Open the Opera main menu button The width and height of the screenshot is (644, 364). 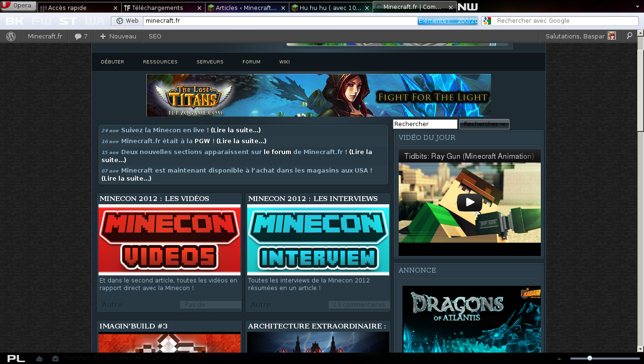tap(18, 6)
